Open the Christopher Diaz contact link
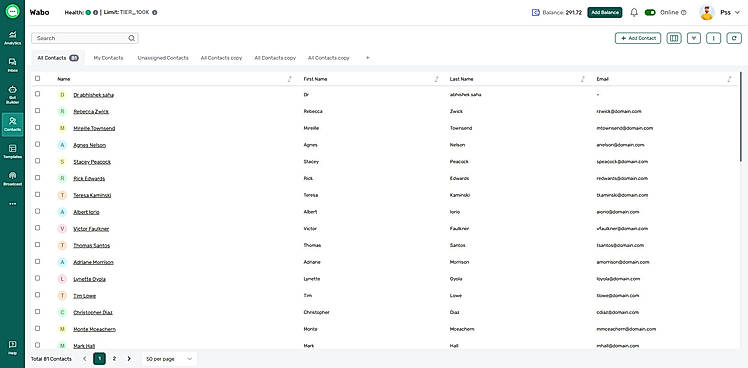The image size is (748, 368). point(93,313)
